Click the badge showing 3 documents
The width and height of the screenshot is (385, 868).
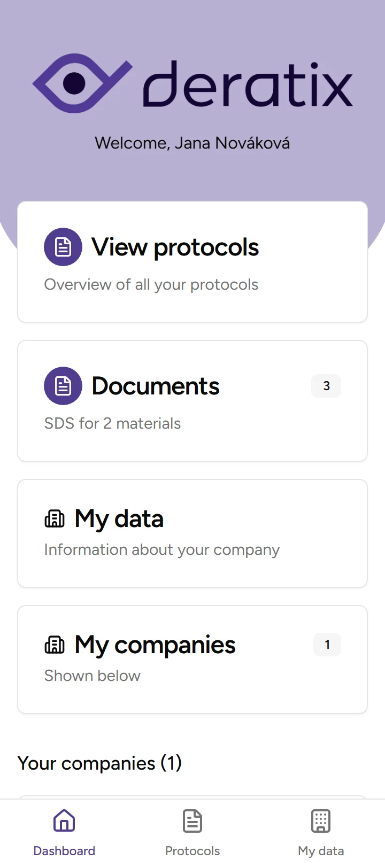click(326, 385)
